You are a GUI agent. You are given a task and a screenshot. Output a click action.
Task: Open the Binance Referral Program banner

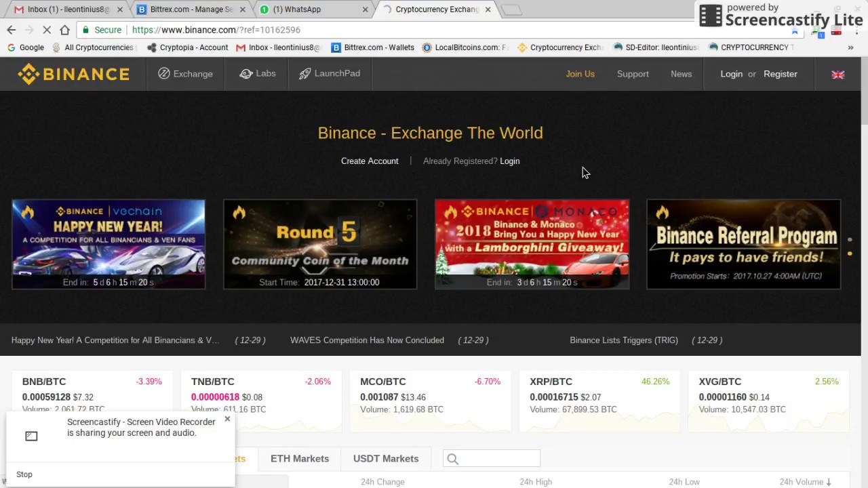click(x=743, y=244)
